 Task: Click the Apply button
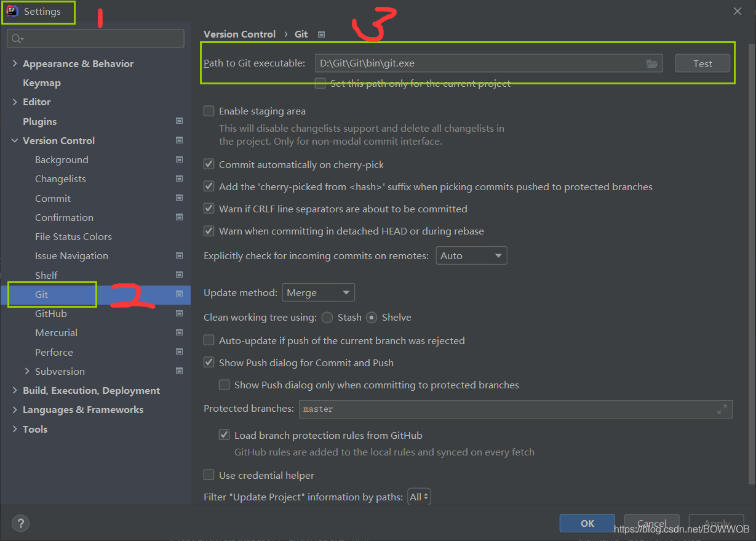coord(717,523)
